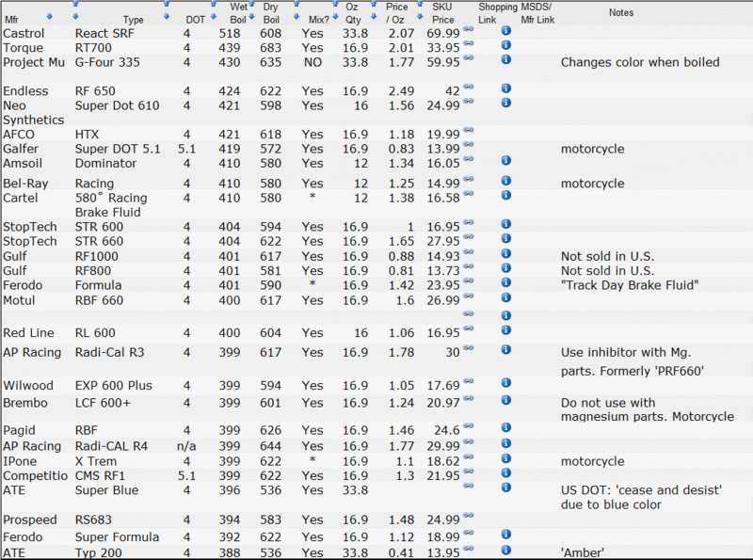
Task: View the MSDS info icon for Torque RT700
Action: (505, 45)
